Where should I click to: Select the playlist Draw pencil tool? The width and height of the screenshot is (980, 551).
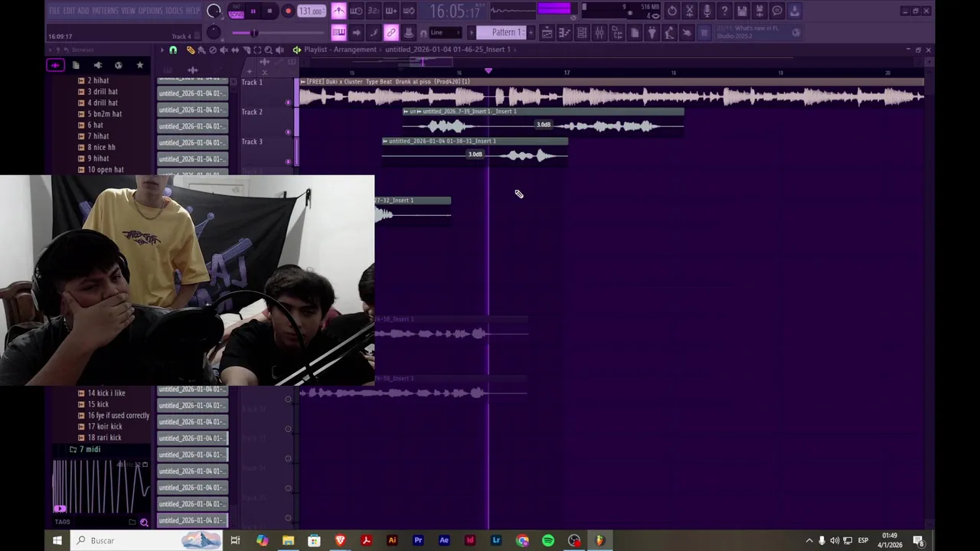tap(191, 50)
